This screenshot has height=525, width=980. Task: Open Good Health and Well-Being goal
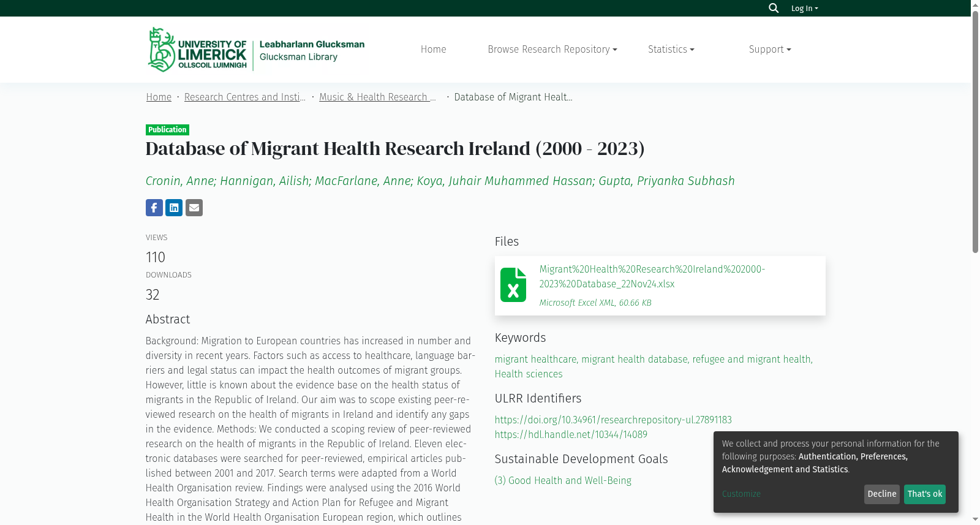563,480
